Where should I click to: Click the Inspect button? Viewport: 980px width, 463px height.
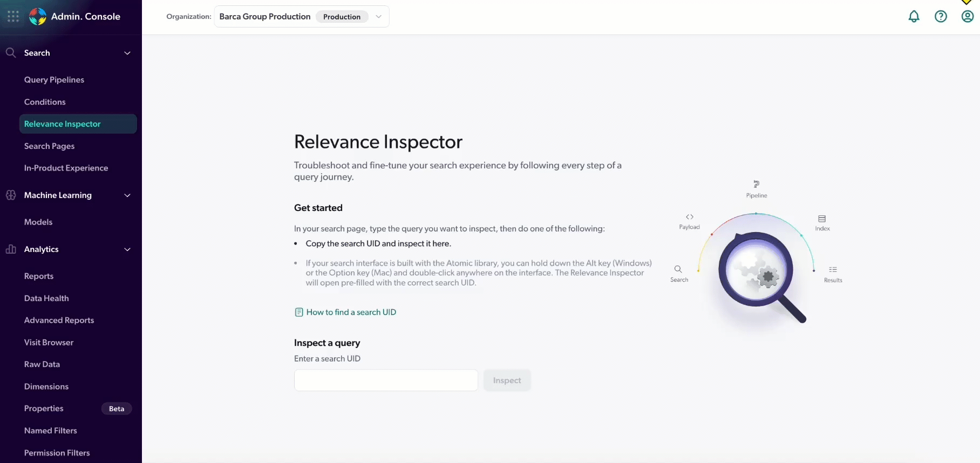pos(507,380)
